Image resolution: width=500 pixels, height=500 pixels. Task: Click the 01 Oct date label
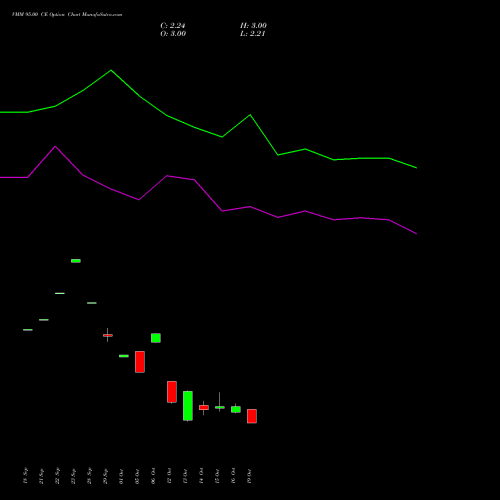(121, 476)
